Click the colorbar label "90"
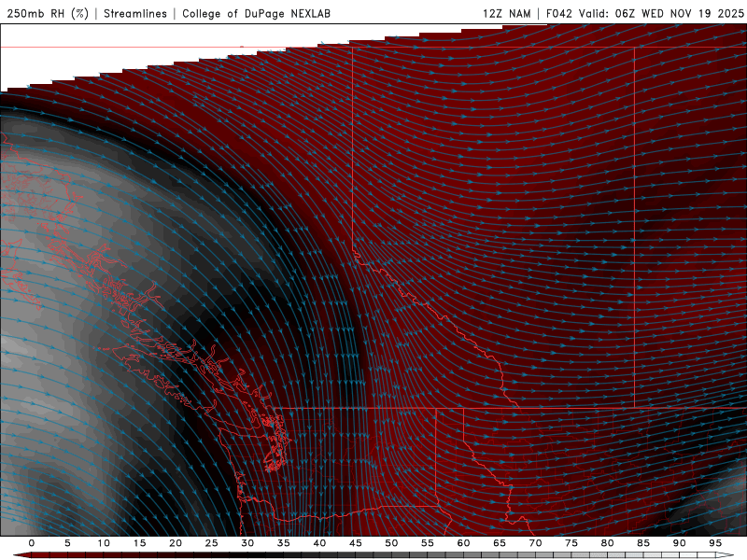The height and width of the screenshot is (560, 747). tap(680, 543)
